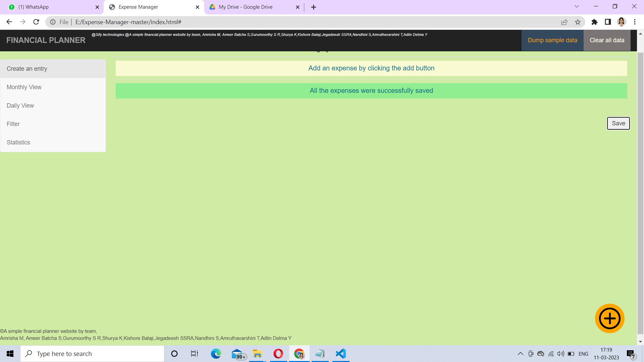644x362 pixels.
Task: Switch to the My Drive - Google Drive tab
Action: 246,7
